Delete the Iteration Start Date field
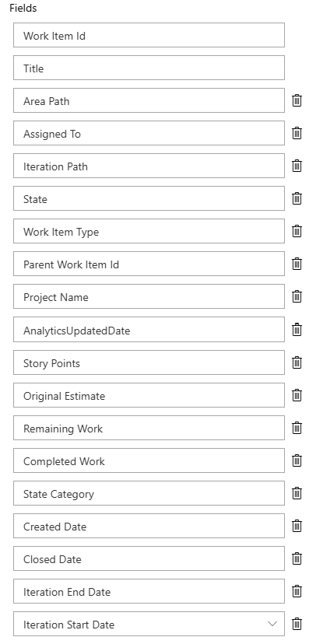This screenshot has width=316, height=644. pyautogui.click(x=297, y=625)
